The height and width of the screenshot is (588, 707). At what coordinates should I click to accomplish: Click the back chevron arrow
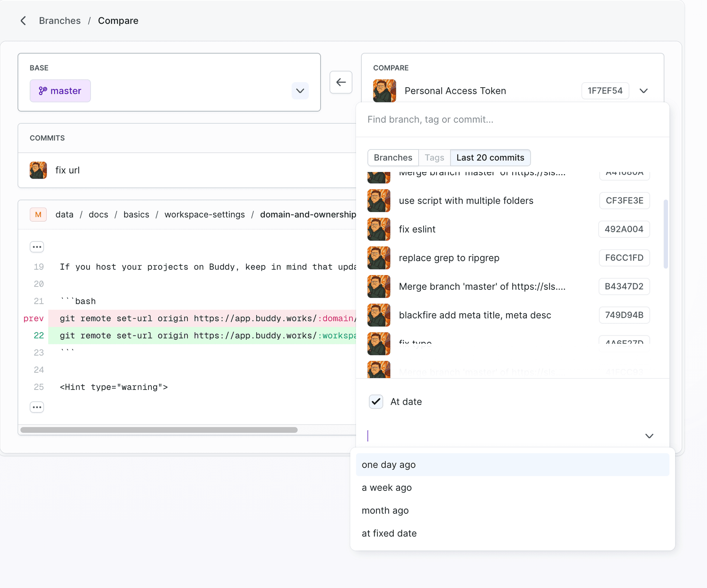23,21
